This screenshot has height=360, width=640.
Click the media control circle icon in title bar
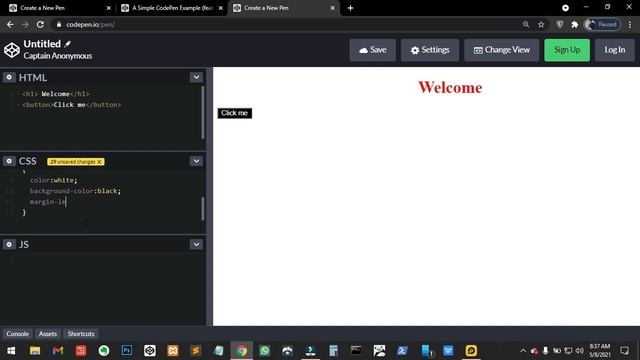click(565, 8)
